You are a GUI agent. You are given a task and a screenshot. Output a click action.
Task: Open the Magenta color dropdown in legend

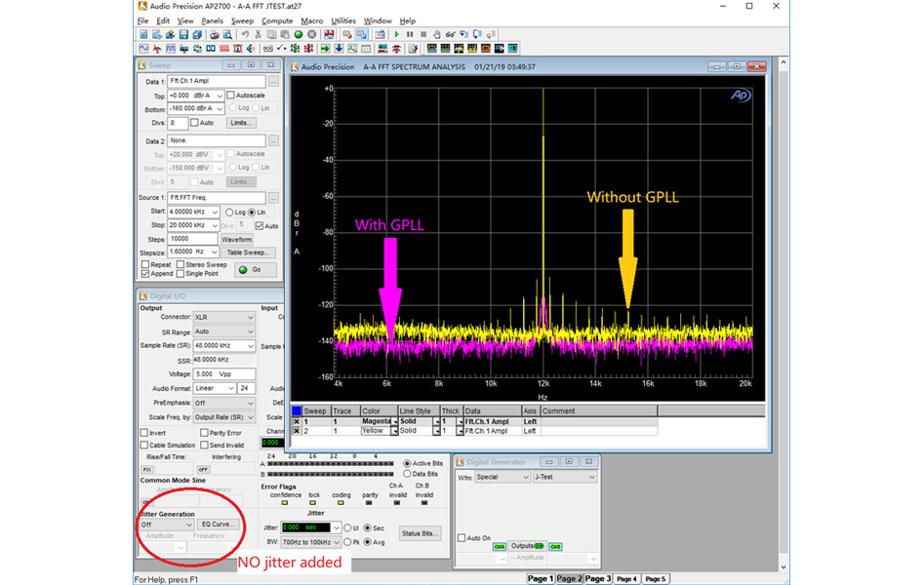tap(395, 422)
